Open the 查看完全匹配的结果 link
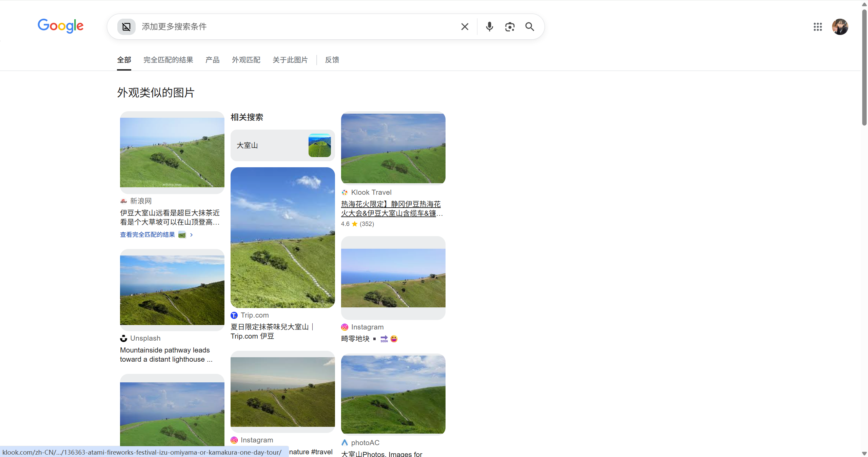 coord(147,235)
